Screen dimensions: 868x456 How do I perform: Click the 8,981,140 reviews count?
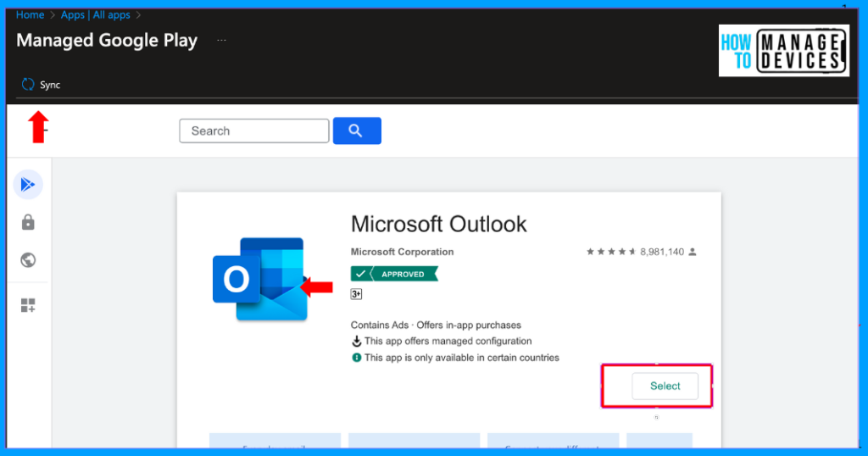click(x=662, y=252)
